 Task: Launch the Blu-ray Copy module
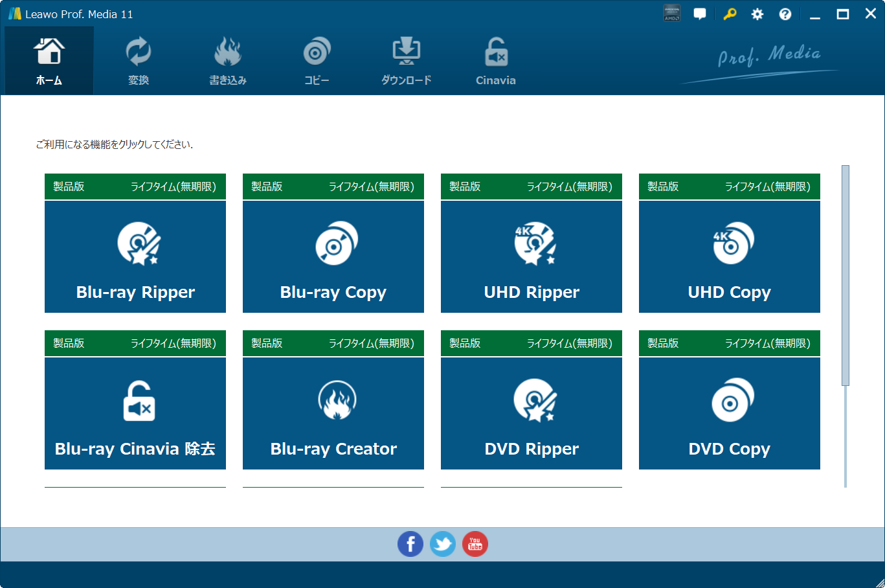(333, 256)
